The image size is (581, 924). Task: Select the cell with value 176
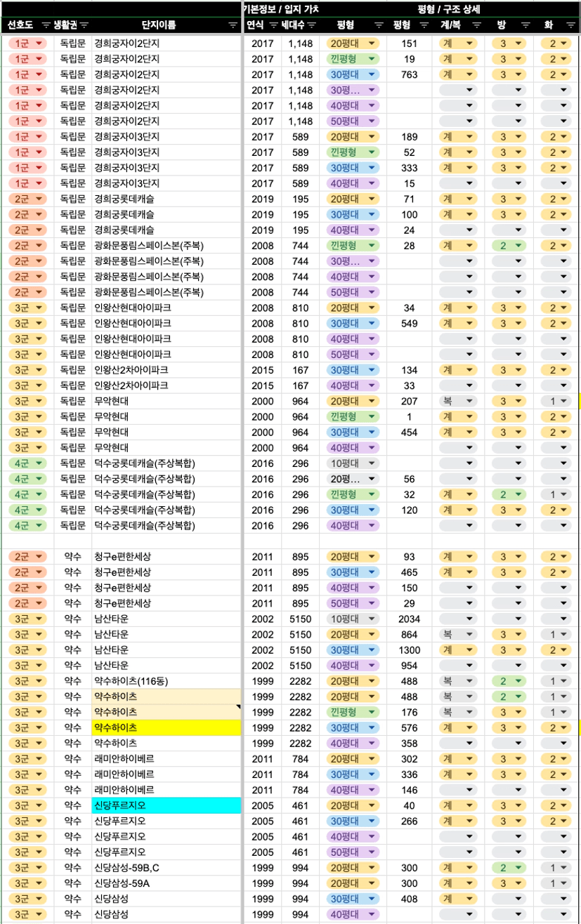[409, 712]
